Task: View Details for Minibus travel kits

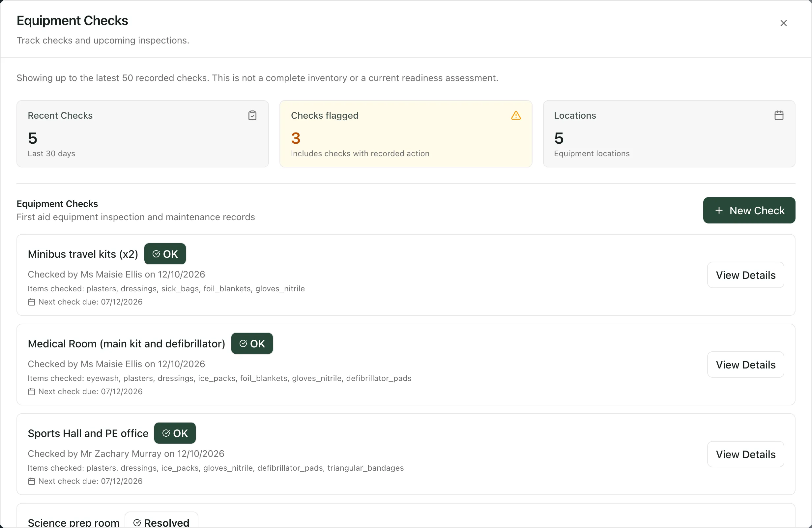Action: pos(746,275)
